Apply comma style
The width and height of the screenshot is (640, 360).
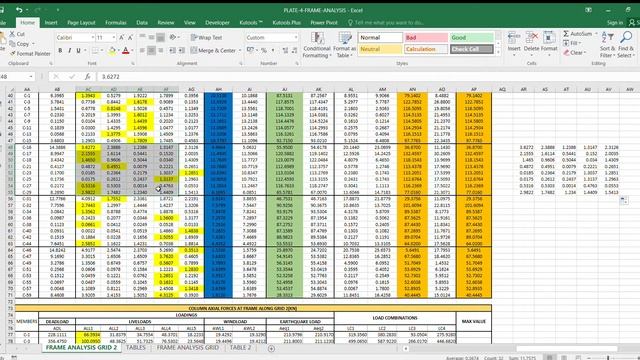point(273,51)
